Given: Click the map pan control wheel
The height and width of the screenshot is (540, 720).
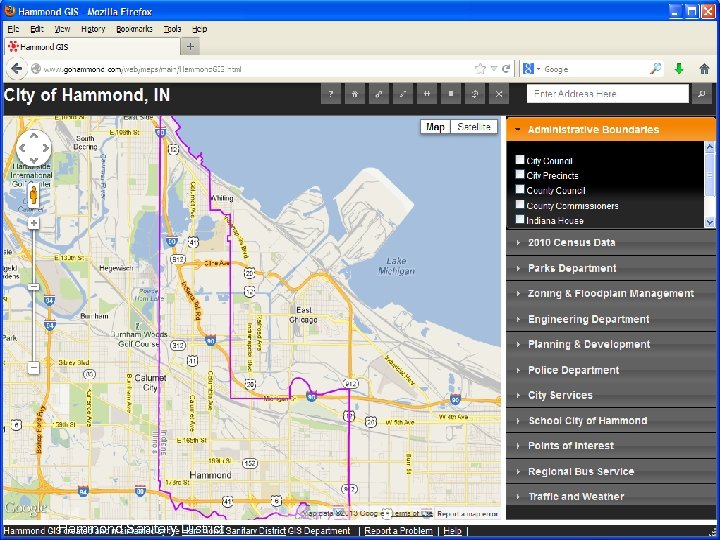Looking at the screenshot, I should pos(34,147).
